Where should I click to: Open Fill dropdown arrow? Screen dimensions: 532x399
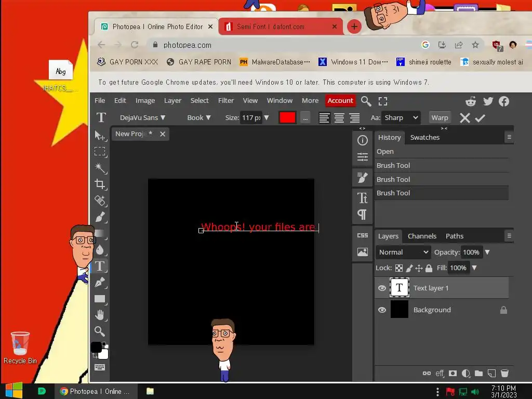pyautogui.click(x=475, y=268)
